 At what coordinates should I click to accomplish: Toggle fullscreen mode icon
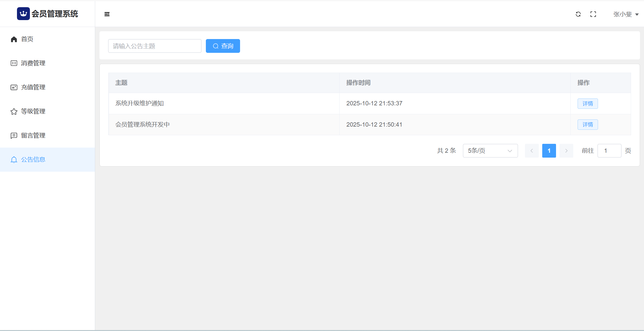pyautogui.click(x=593, y=14)
